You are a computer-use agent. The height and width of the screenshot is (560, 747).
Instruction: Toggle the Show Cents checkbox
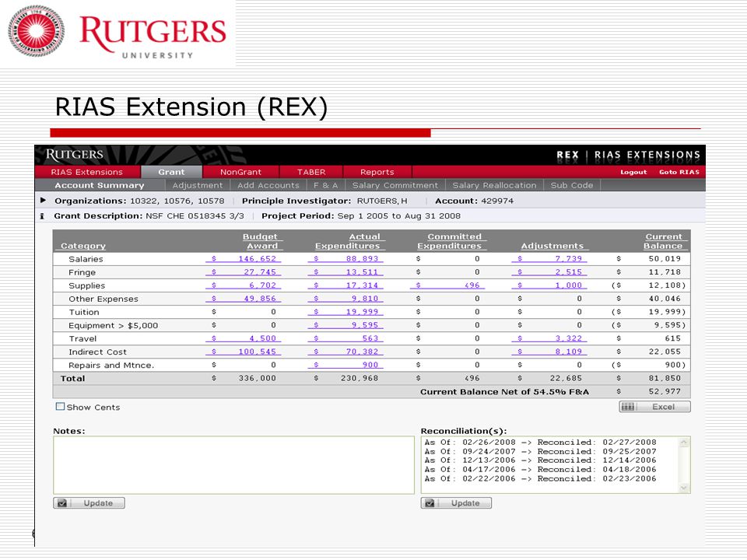(60, 407)
